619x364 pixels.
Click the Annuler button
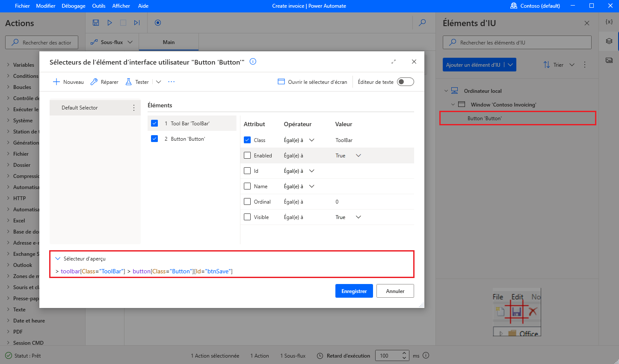(x=395, y=291)
